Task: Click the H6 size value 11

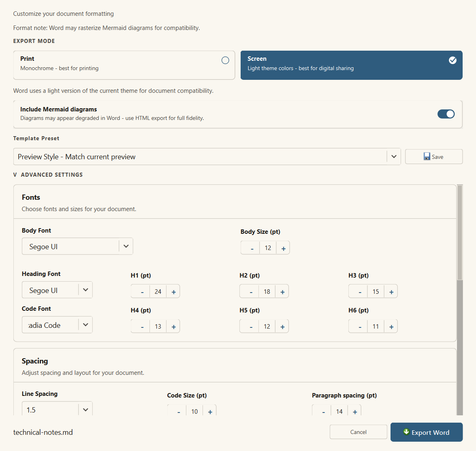Action: pyautogui.click(x=376, y=327)
